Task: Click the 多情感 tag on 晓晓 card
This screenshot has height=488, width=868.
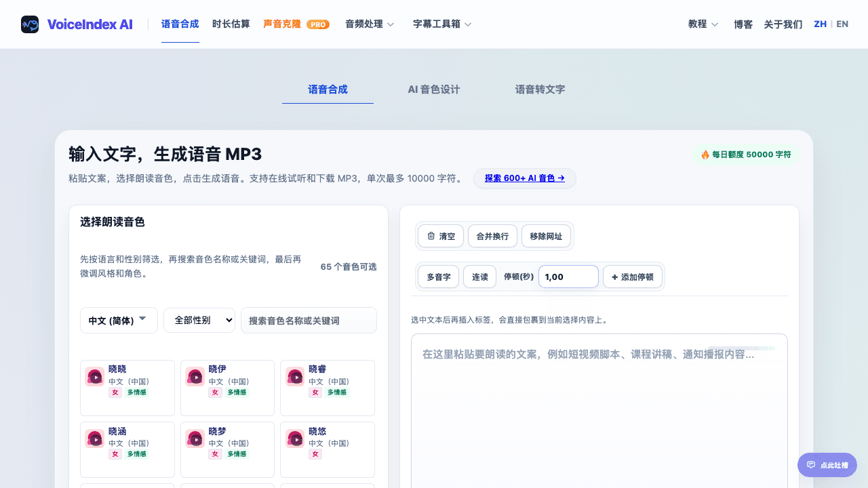Action: [x=137, y=392]
